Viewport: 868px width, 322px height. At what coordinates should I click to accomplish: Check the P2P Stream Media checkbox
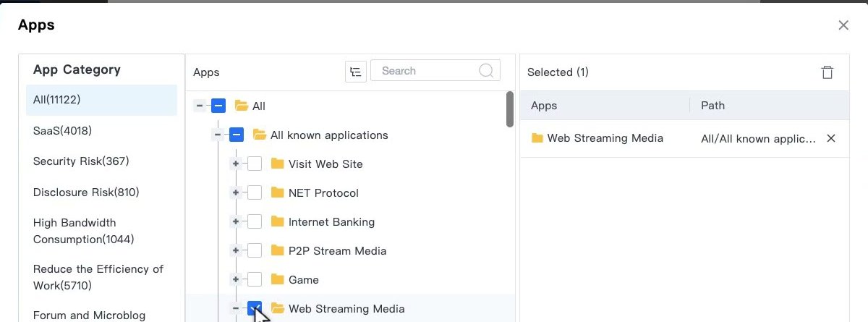click(255, 250)
